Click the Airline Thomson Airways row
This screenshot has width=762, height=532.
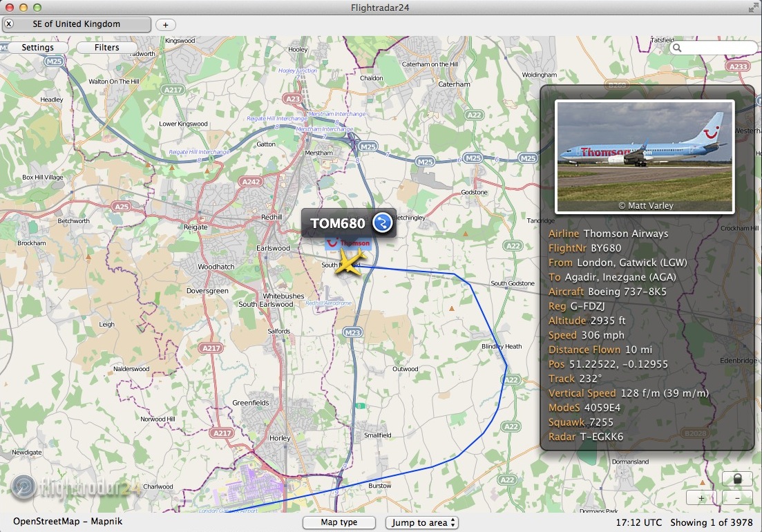tap(608, 234)
